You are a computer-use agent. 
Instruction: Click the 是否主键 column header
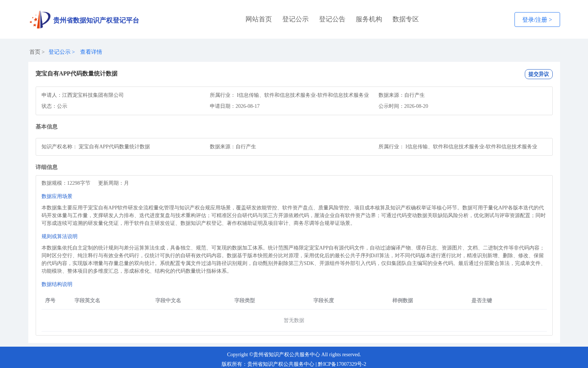482,300
